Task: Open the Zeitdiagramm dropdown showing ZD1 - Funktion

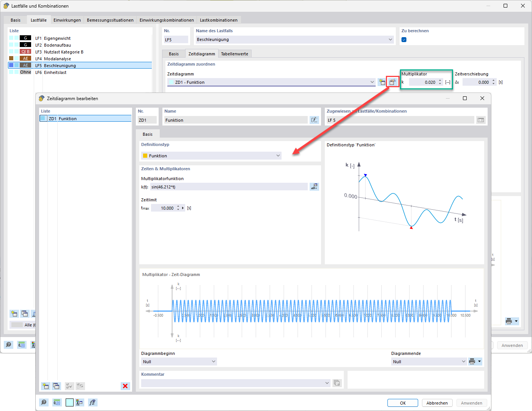Action: tap(372, 82)
